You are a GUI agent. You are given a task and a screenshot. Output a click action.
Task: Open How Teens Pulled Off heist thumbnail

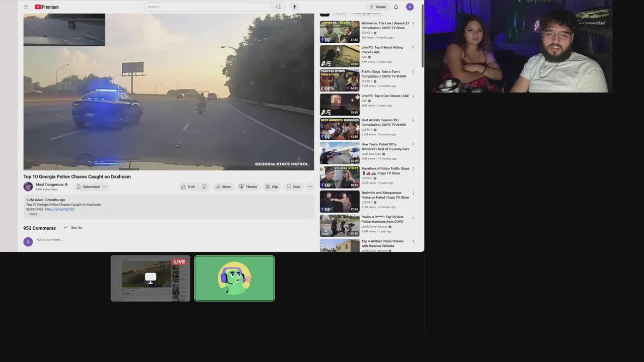point(340,153)
